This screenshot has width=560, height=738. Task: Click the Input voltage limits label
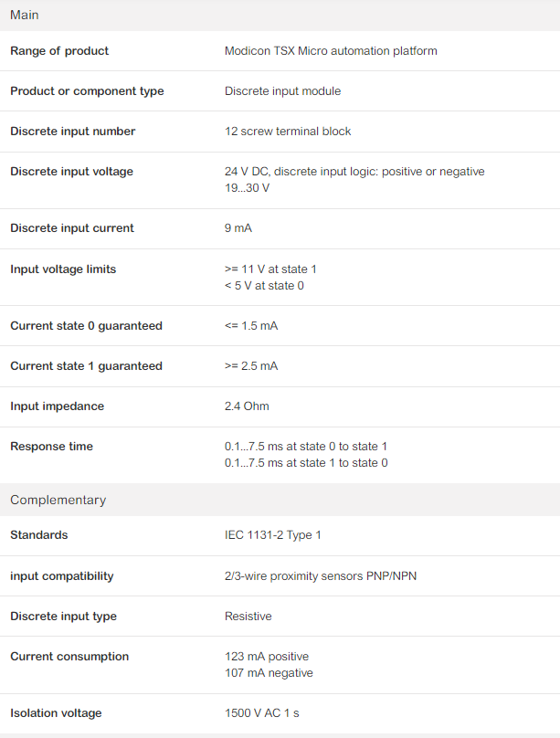pos(63,269)
